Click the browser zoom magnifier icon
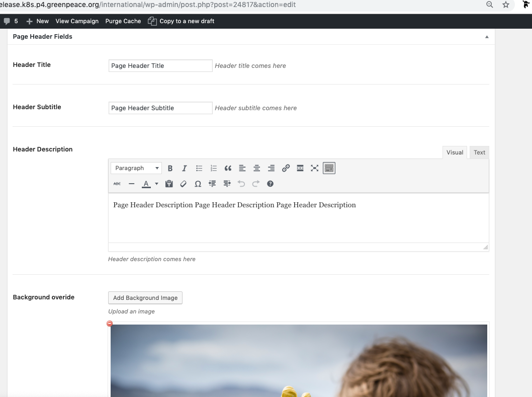Image resolution: width=532 pixels, height=397 pixels. click(x=490, y=5)
